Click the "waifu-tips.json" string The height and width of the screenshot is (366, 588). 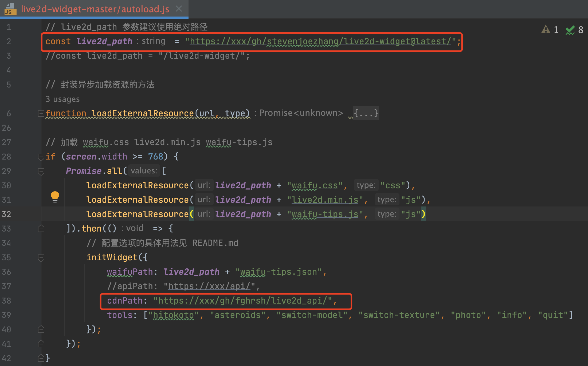point(279,272)
